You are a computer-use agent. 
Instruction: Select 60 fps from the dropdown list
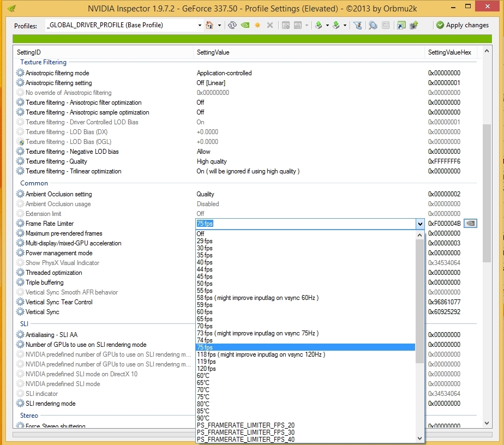click(x=305, y=311)
